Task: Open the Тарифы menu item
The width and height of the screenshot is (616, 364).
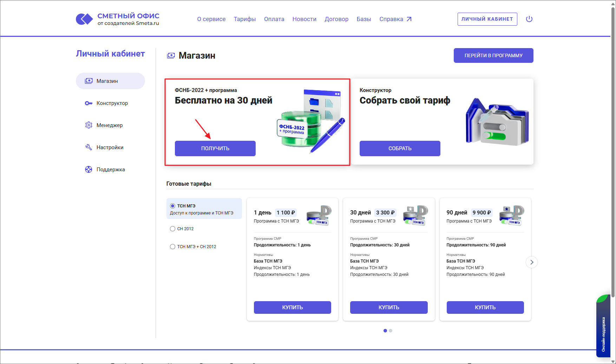Action: [245, 19]
